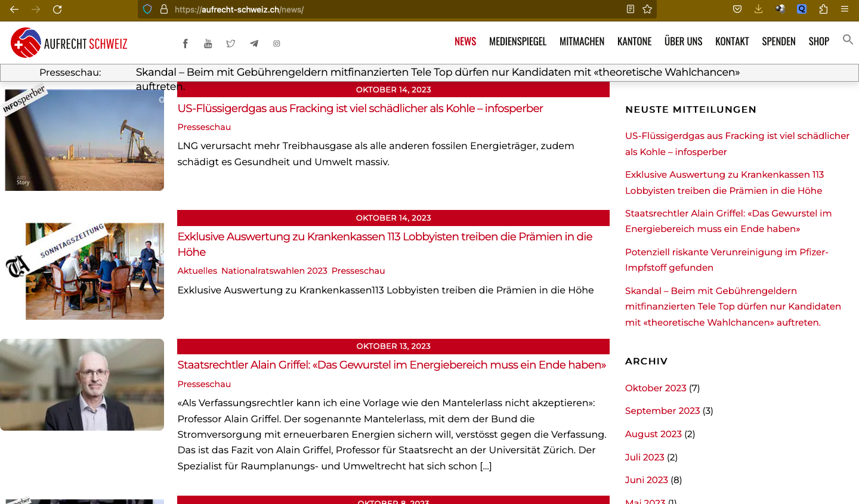Open SonntagsZeitung meeting room thumbnail
The image size is (859, 504).
pos(82,270)
